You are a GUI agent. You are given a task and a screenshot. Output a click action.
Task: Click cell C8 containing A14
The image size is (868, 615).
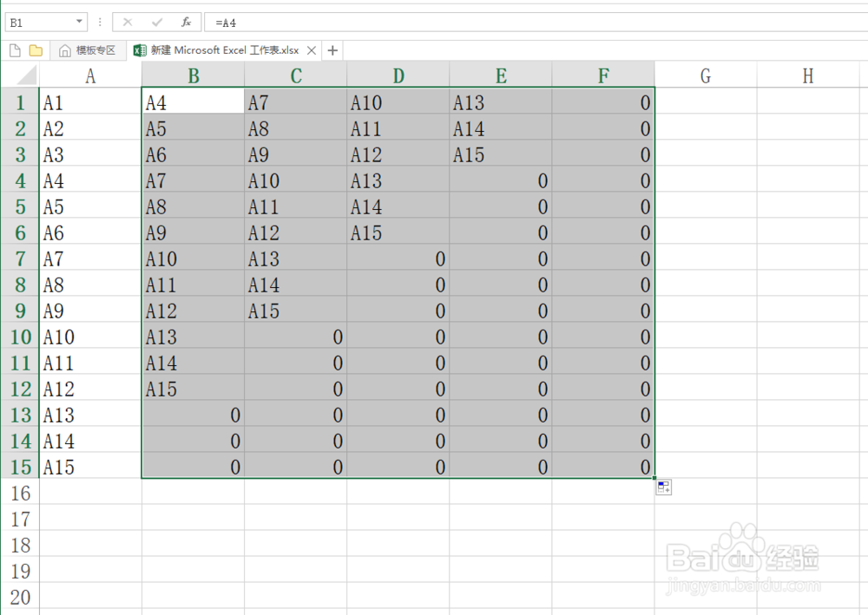296,284
